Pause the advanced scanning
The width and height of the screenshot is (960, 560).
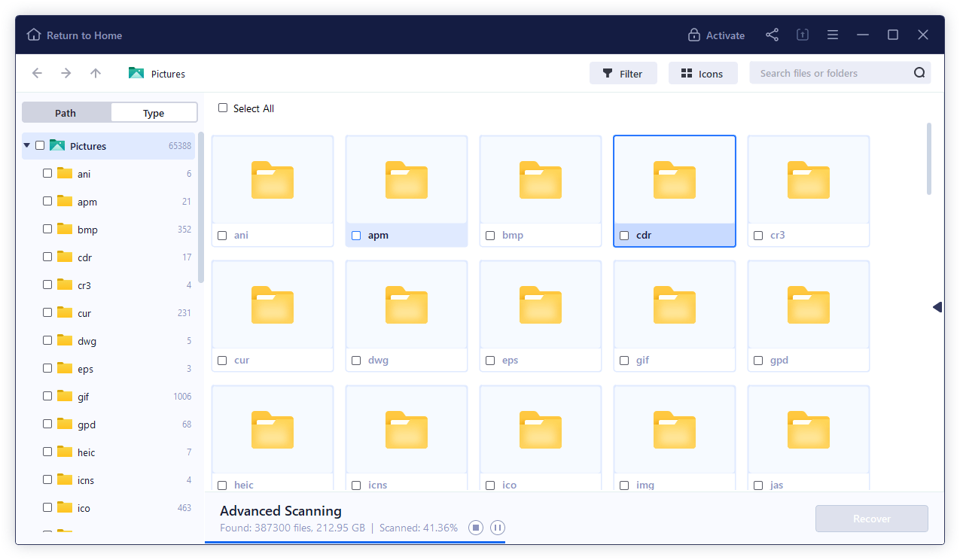pyautogui.click(x=497, y=528)
